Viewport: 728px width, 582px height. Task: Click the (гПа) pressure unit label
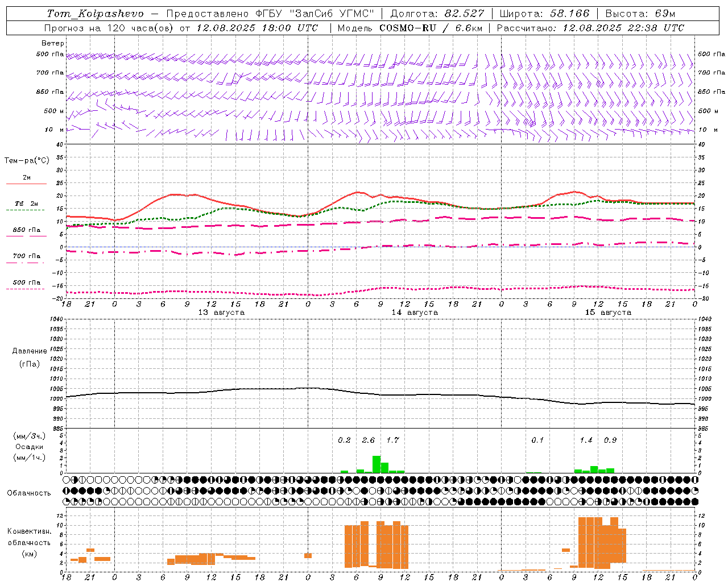[30, 364]
